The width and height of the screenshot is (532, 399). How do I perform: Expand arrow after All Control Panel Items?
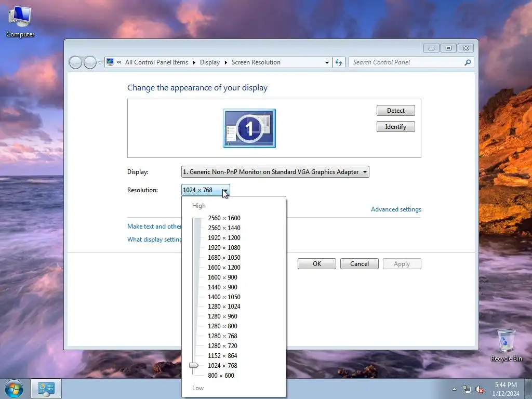(x=194, y=62)
